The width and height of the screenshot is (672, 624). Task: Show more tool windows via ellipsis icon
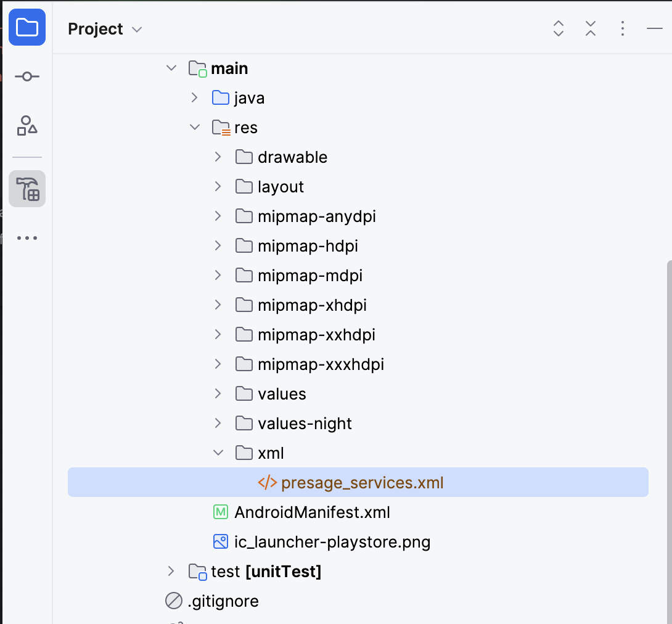27,238
